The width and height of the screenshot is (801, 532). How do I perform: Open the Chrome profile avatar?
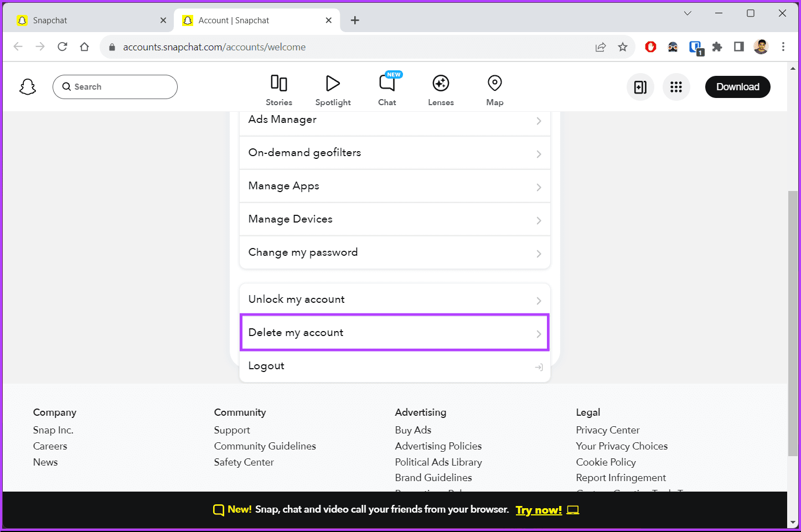click(761, 47)
